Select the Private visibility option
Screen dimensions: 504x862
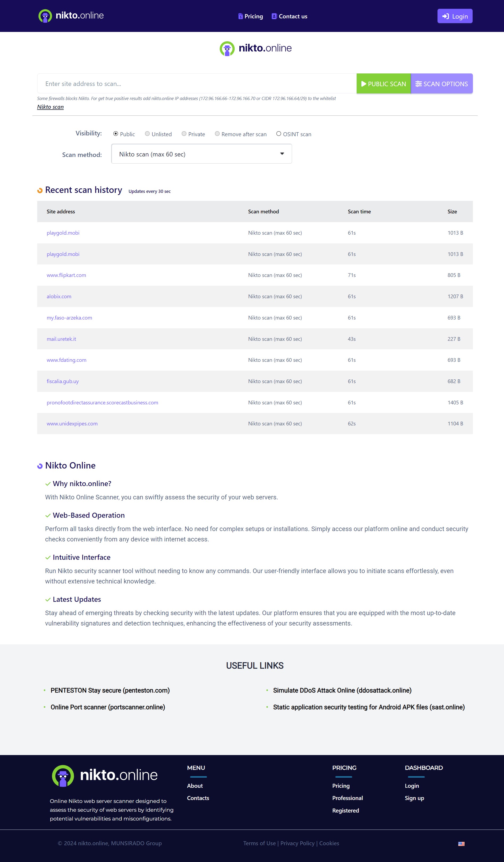(x=184, y=134)
